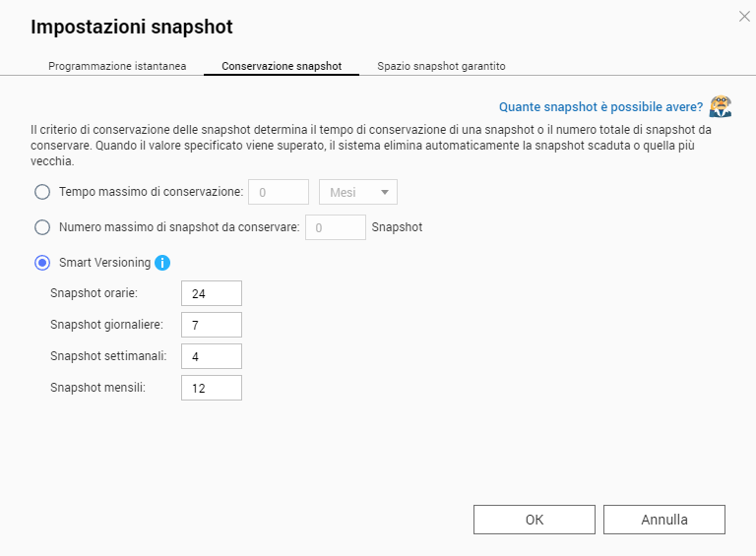Focus the Snapshot giornaliere field
The width and height of the screenshot is (756, 556).
coord(211,325)
